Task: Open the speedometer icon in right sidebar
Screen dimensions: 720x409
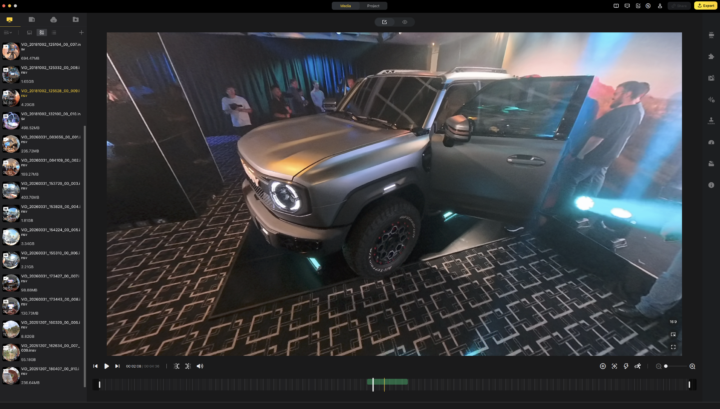Action: (x=711, y=142)
